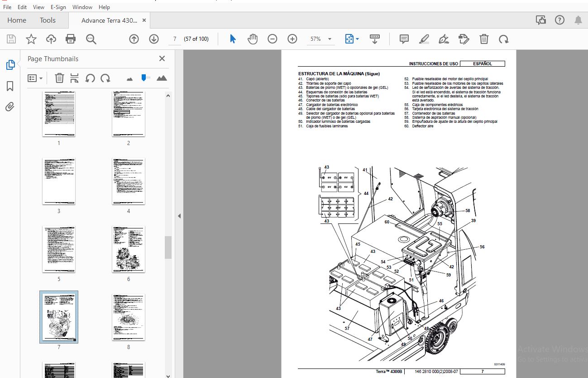Collapse the navigation pane arrow
The image size is (588, 378).
[x=179, y=216]
